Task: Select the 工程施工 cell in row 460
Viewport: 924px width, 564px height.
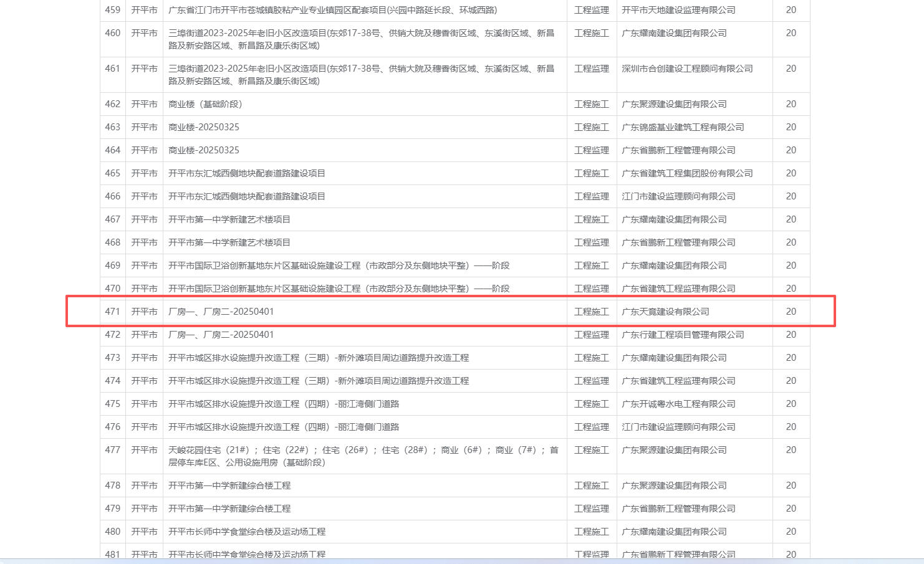Action: click(x=591, y=33)
